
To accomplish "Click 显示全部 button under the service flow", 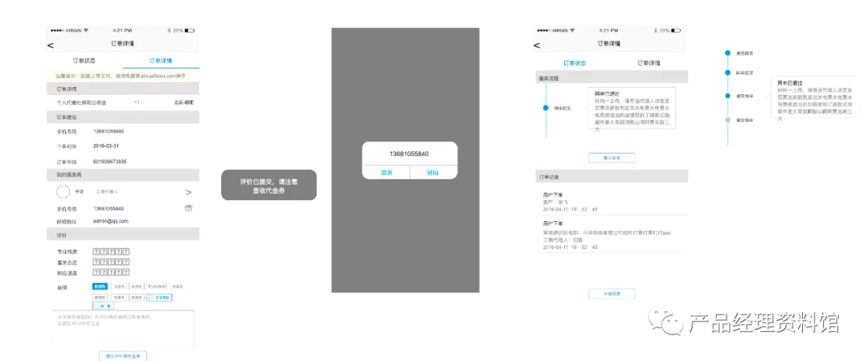I will (x=612, y=158).
